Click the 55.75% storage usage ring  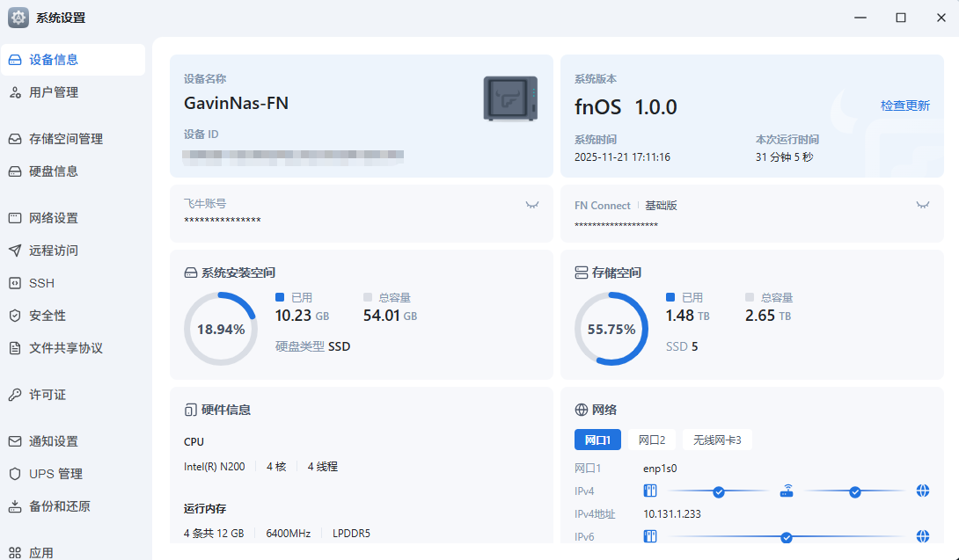611,329
